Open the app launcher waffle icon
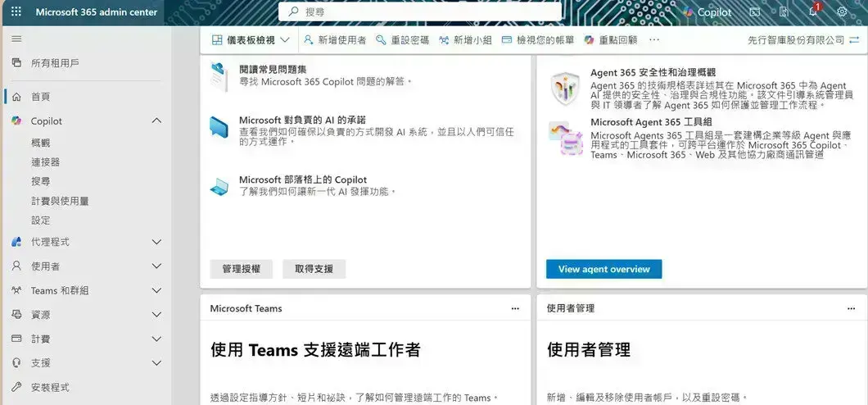This screenshot has height=405, width=868. pos(16,11)
